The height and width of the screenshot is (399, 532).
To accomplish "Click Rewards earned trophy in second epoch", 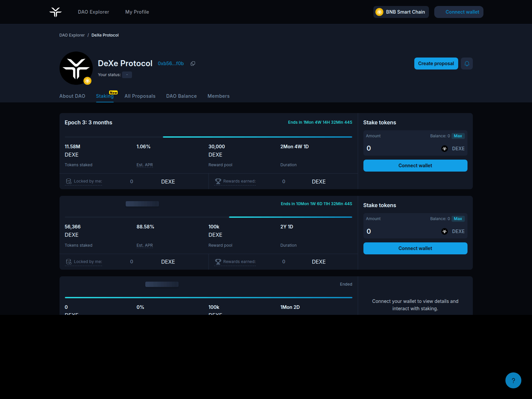I will pyautogui.click(x=218, y=262).
